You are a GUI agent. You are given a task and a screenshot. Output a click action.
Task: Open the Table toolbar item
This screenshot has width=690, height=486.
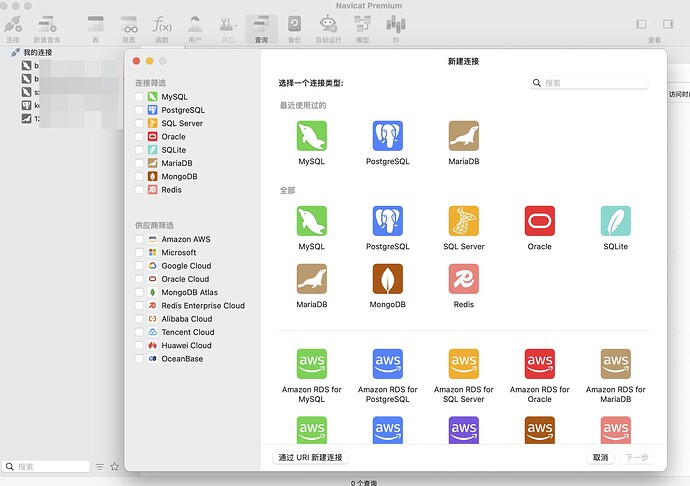click(x=95, y=29)
